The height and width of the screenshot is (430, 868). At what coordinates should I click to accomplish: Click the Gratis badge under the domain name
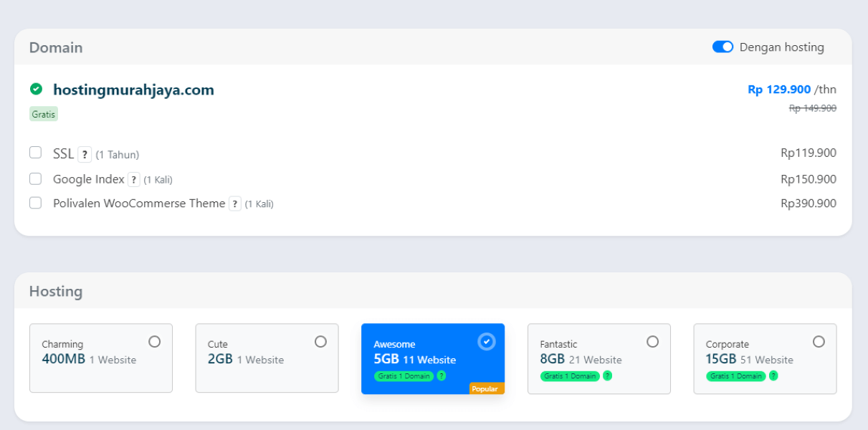pos(43,113)
